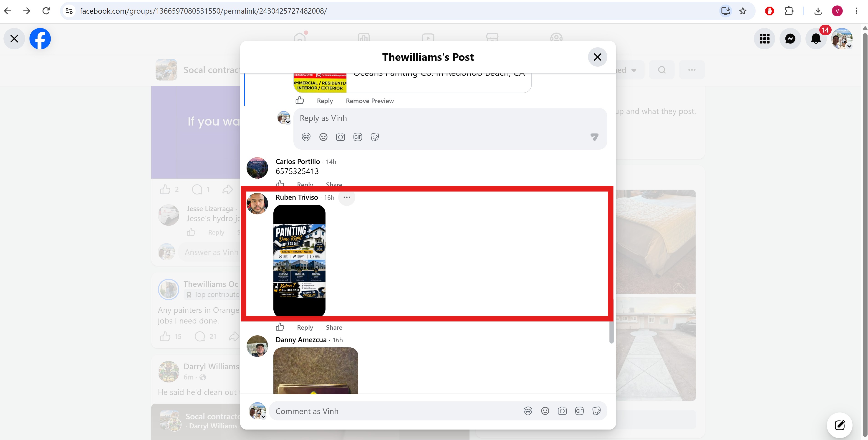The width and height of the screenshot is (868, 440).
Task: Send the reply with arrow icon
Action: tap(594, 137)
